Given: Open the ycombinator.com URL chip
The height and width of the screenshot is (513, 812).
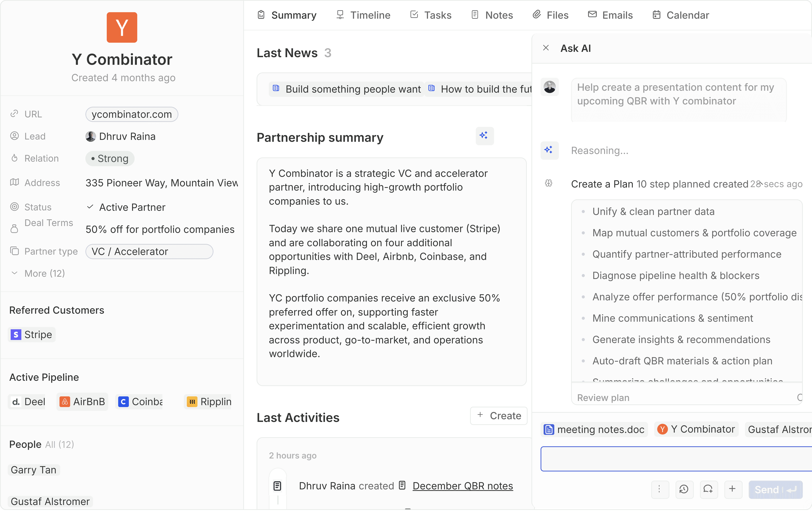Looking at the screenshot, I should (132, 114).
